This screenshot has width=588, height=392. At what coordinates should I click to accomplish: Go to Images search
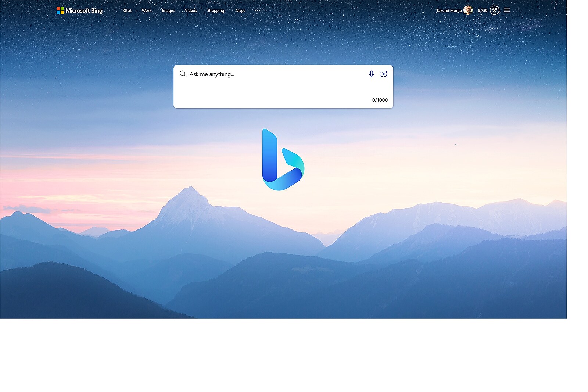pos(168,11)
